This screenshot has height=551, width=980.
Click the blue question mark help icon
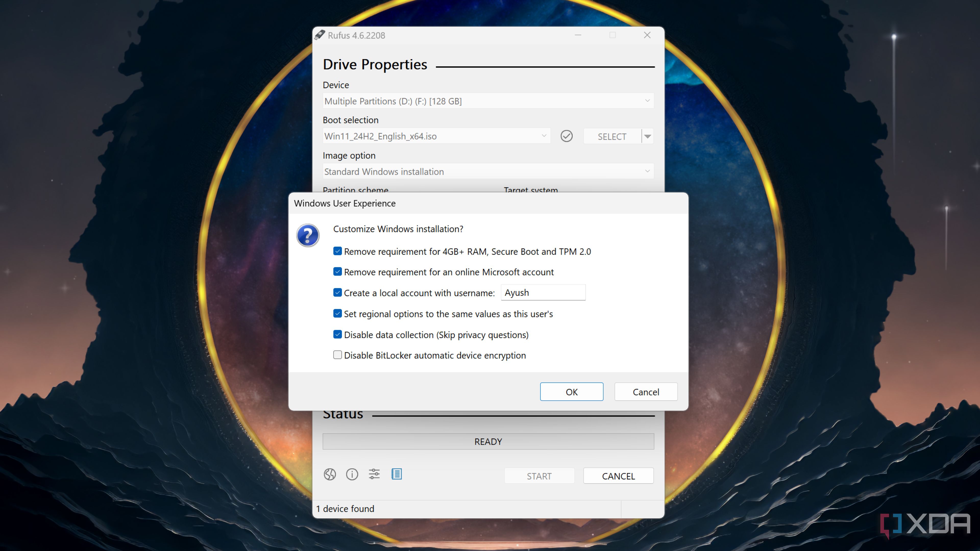click(x=308, y=235)
